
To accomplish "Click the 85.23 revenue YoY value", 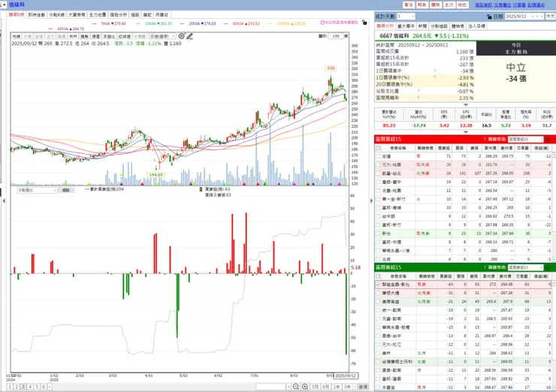I will pos(389,125).
